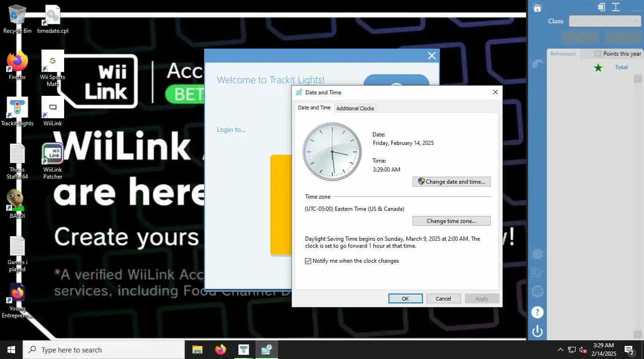Screen dimensions: 644x359
Task: Click the refresh sync icon in Trackit sidebar
Action: click(x=537, y=292)
